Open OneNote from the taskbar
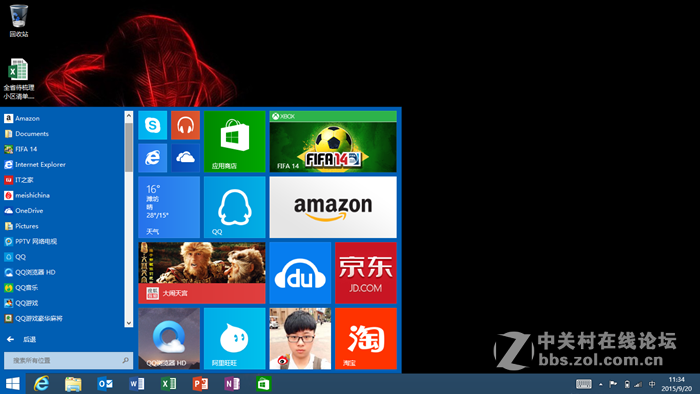Screen dimensions: 700x394 [232, 384]
